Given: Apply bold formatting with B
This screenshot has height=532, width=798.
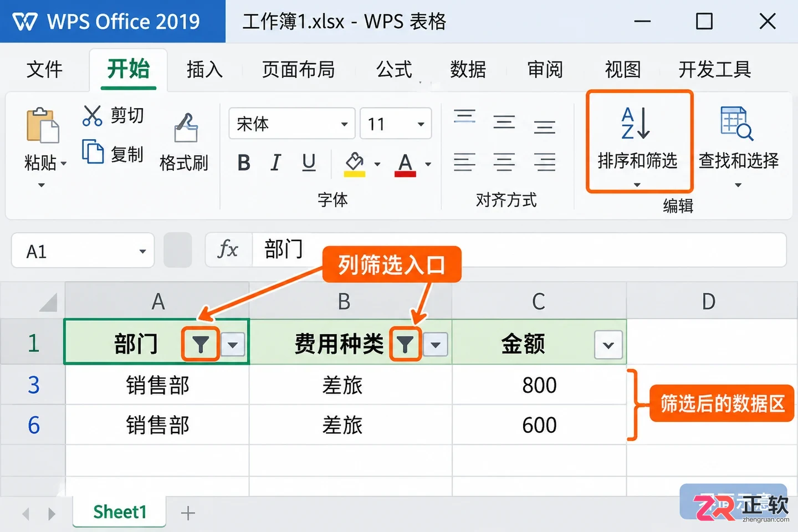Looking at the screenshot, I should coord(244,163).
